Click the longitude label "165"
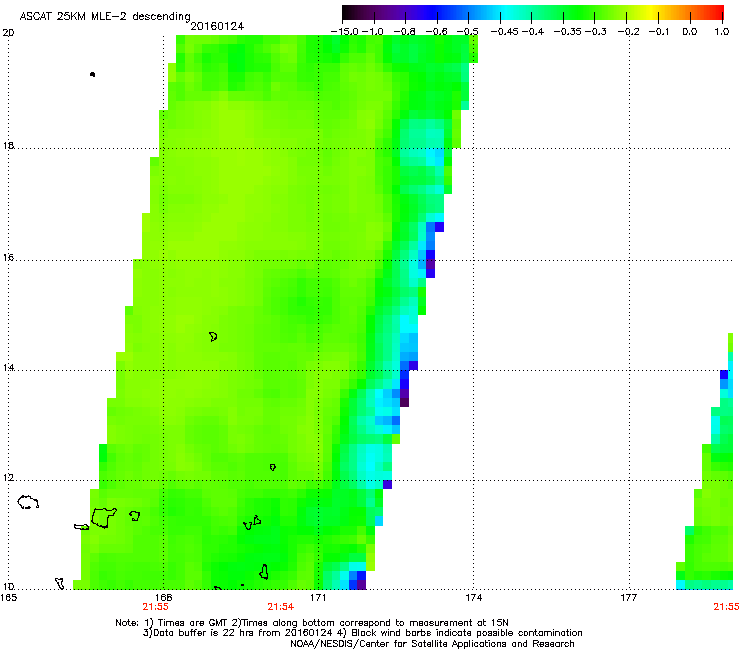 click(9, 598)
